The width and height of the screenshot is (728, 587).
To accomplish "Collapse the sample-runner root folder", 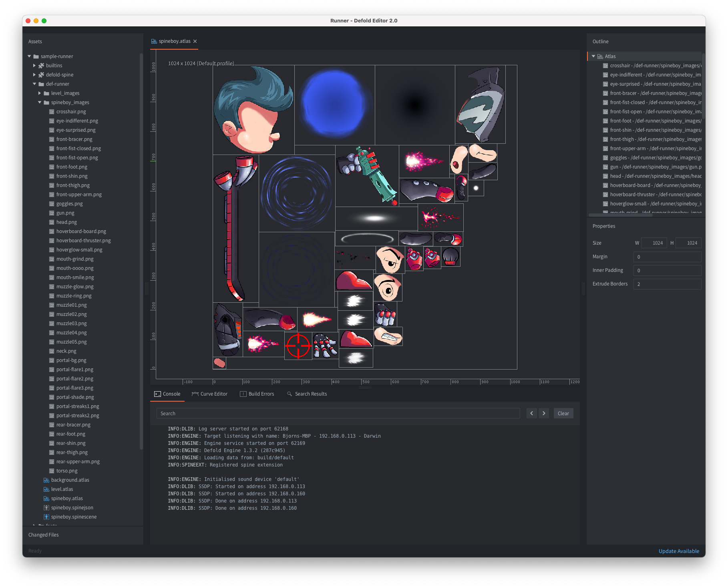I will 29,56.
